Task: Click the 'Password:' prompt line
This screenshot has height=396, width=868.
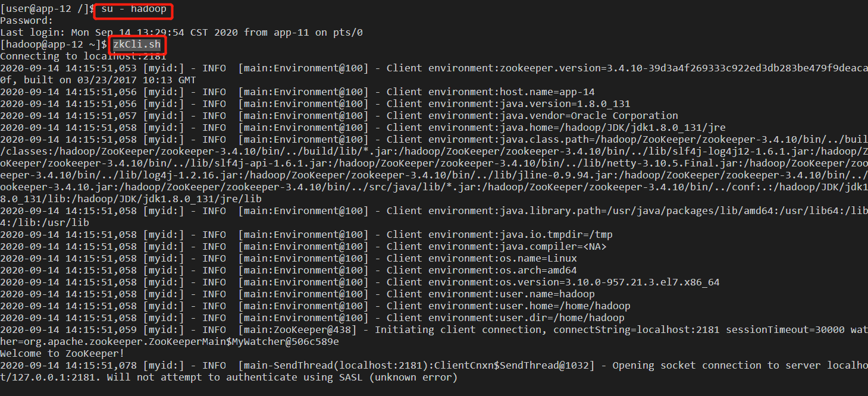Action: [27, 20]
